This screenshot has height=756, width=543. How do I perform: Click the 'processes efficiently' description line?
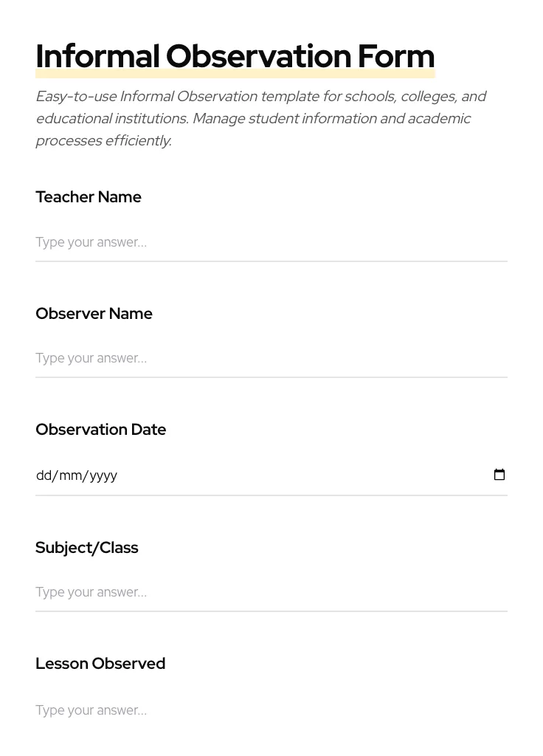tap(103, 141)
